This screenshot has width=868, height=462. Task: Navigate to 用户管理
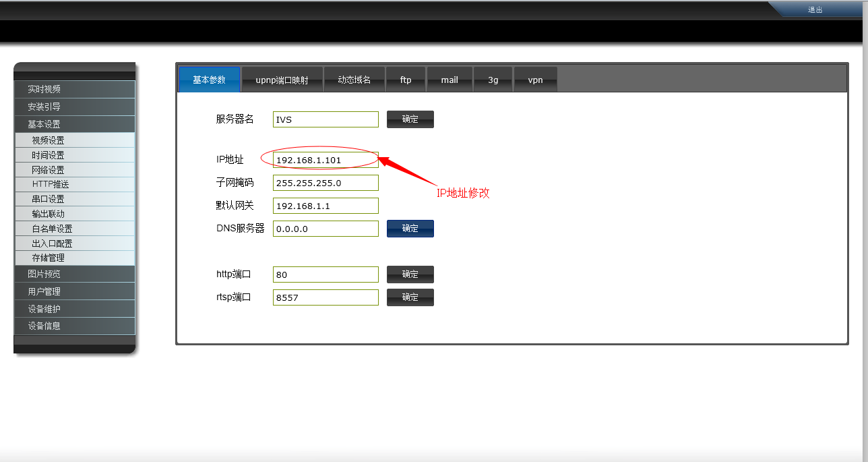click(x=74, y=291)
